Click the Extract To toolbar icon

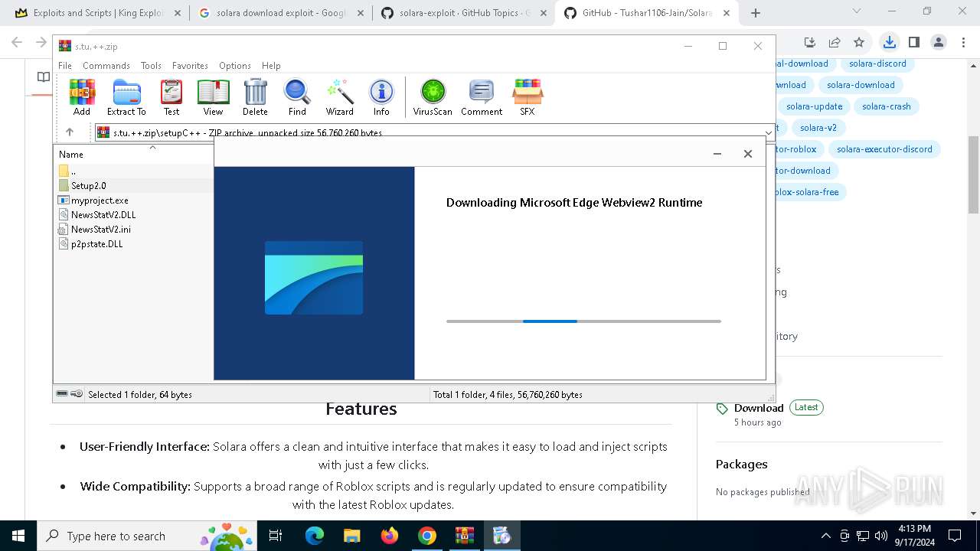[x=126, y=97]
